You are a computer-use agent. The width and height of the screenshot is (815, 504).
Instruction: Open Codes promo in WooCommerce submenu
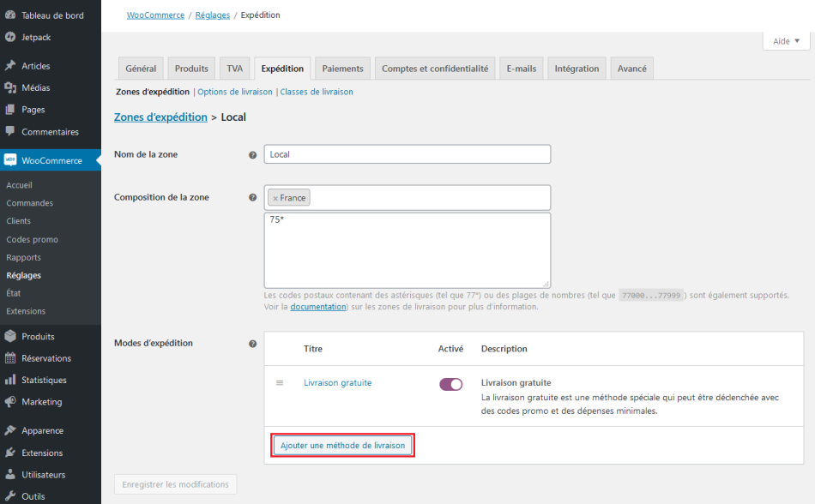[x=33, y=239]
